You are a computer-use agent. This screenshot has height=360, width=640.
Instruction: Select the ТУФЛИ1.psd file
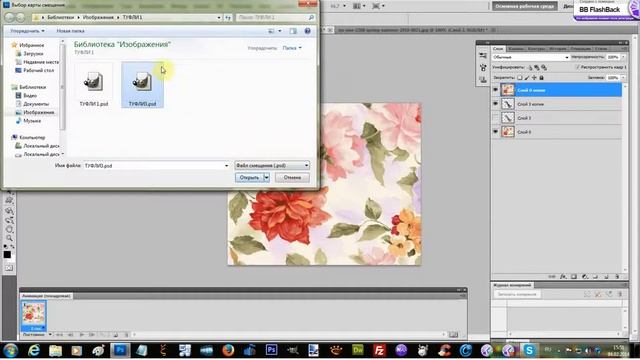pyautogui.click(x=93, y=86)
